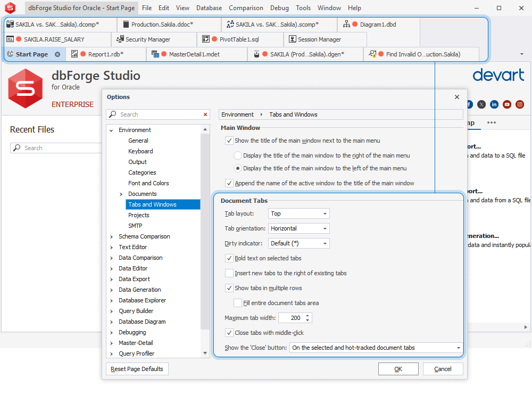The height and width of the screenshot is (395, 532).
Task: Click the Find Invalid Objects tab icon
Action: (x=372, y=54)
